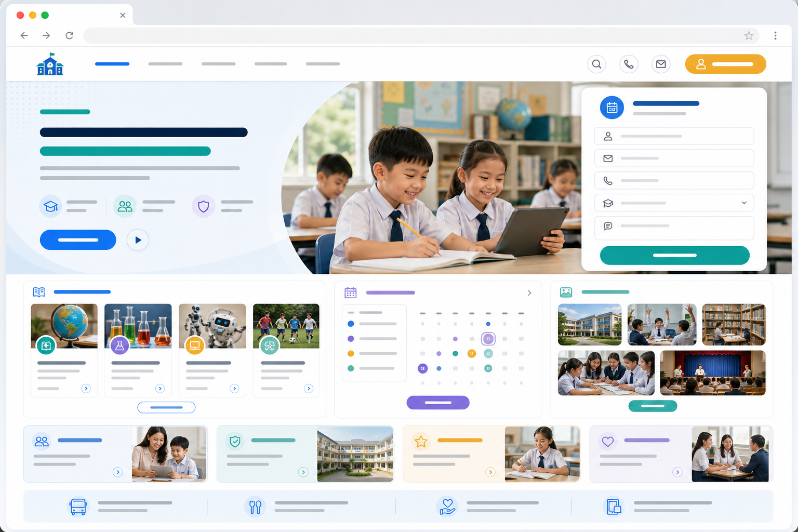Select the blue dot legend entry
The height and width of the screenshot is (532, 798).
[351, 324]
